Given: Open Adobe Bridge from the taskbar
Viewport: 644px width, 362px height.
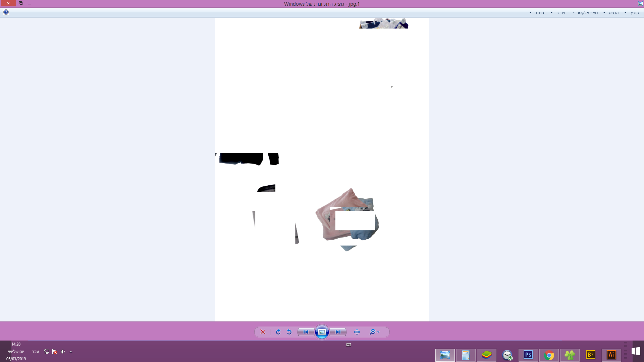Looking at the screenshot, I should [590, 355].
